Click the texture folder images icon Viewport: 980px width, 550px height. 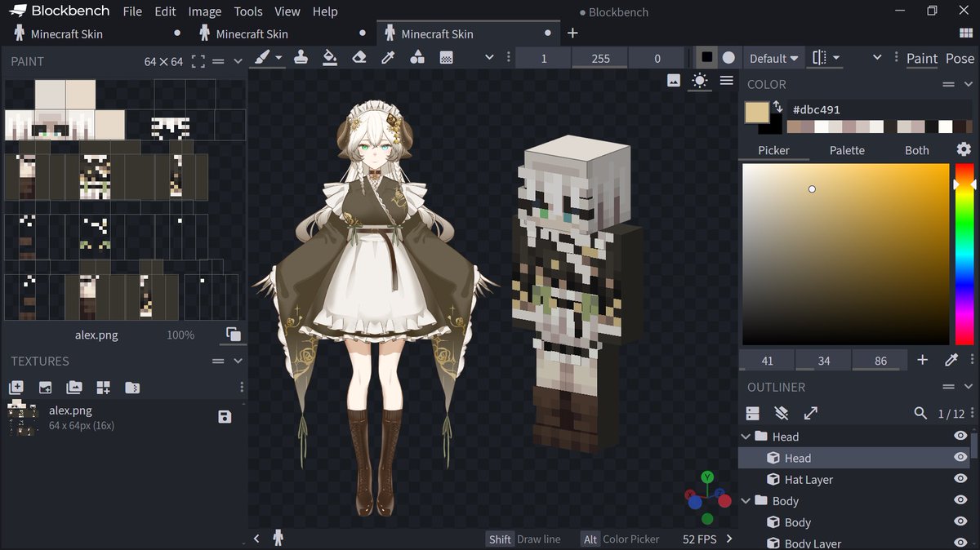pos(74,388)
